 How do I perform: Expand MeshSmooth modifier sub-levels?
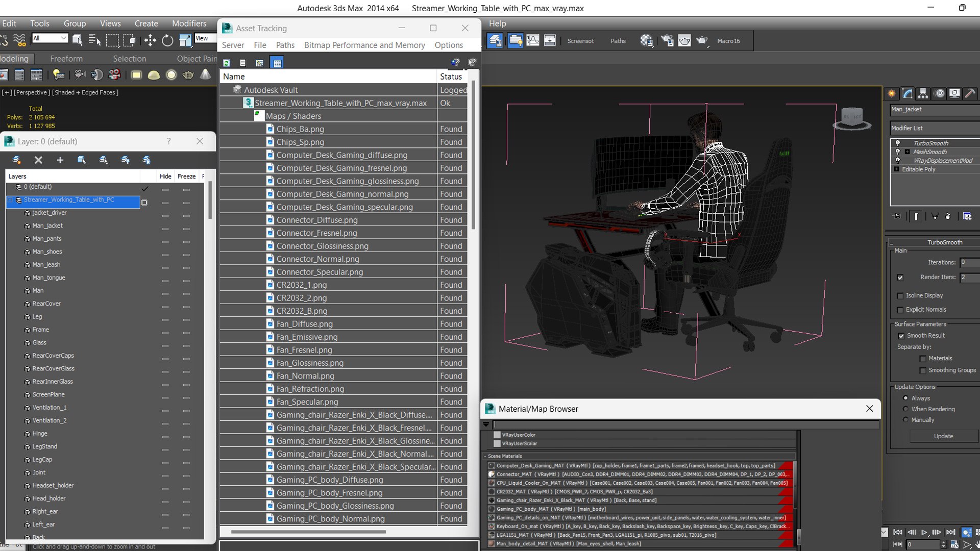click(x=907, y=152)
